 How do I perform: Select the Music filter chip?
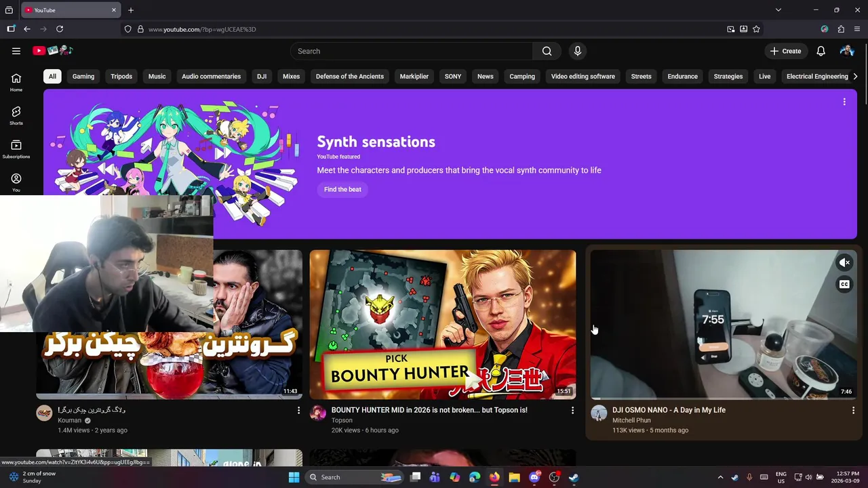[x=157, y=77]
